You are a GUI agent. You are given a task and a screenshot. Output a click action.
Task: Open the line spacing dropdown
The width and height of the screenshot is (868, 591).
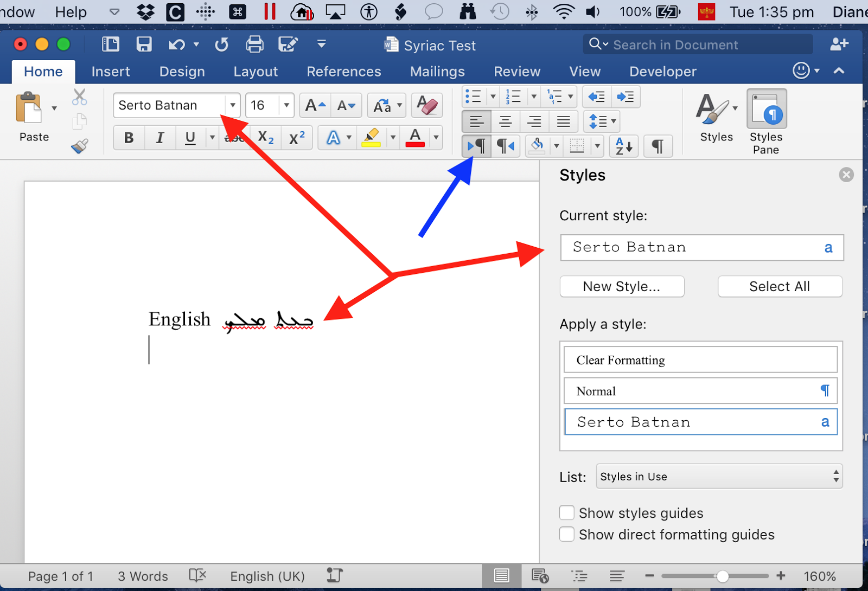[602, 121]
